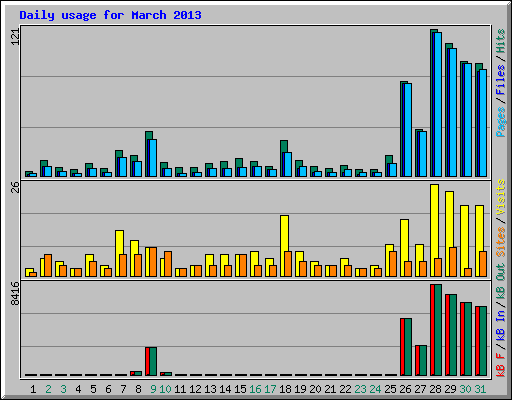Click day label 11 on x-axis
This screenshot has width=512, height=400.
pyautogui.click(x=180, y=389)
